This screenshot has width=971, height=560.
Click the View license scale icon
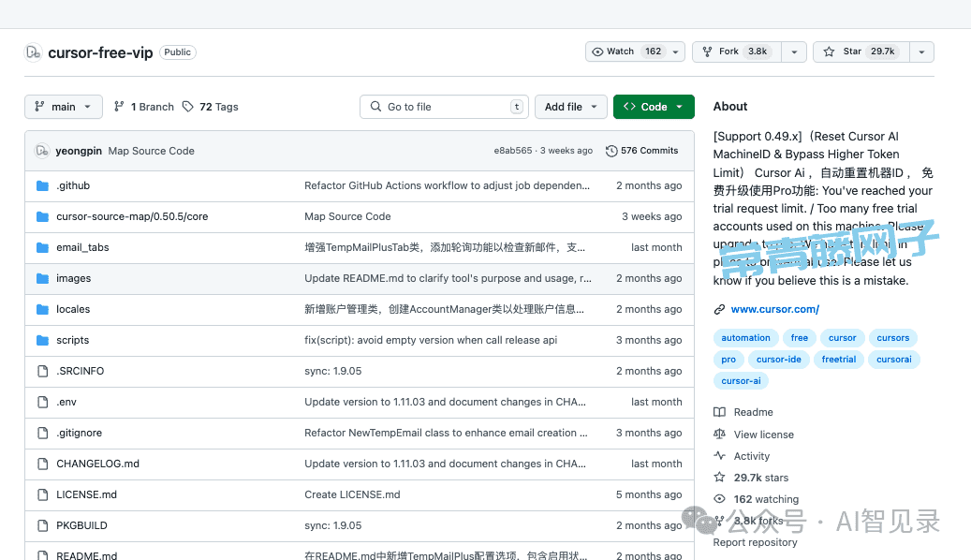pos(719,435)
